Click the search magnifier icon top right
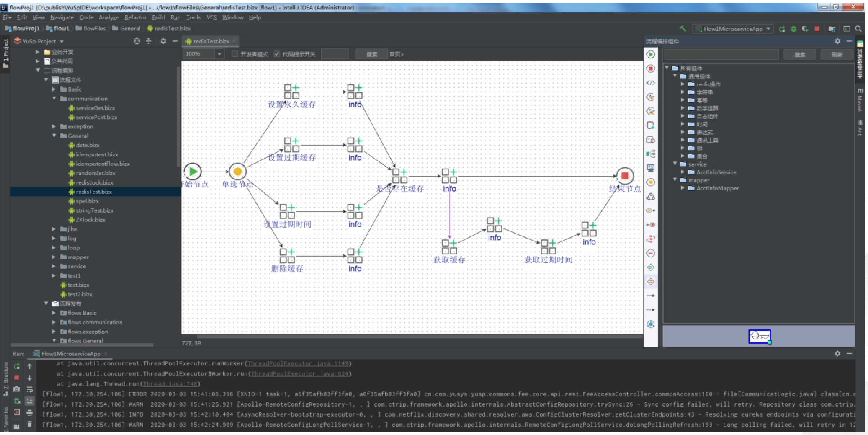The image size is (868, 435). [x=858, y=29]
